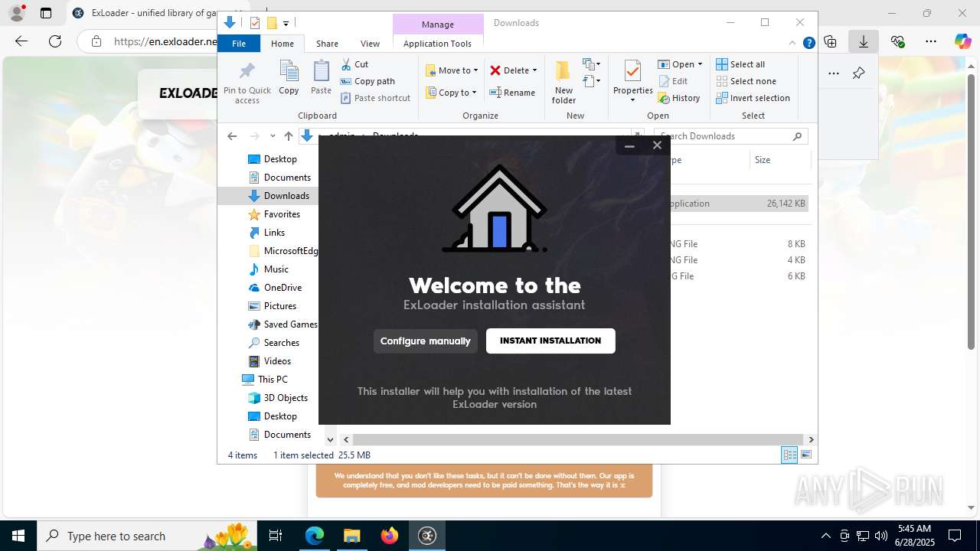Open Edge Copilot icon

pos(962,41)
